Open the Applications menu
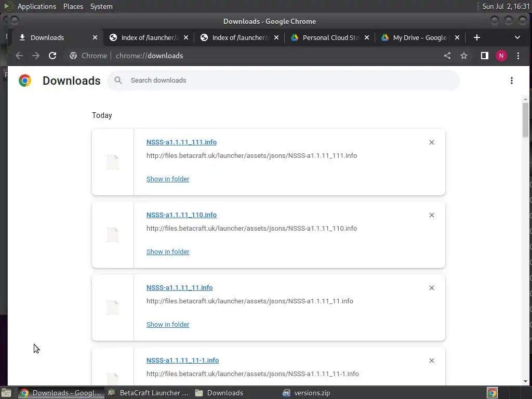The width and height of the screenshot is (532, 399). point(37,6)
